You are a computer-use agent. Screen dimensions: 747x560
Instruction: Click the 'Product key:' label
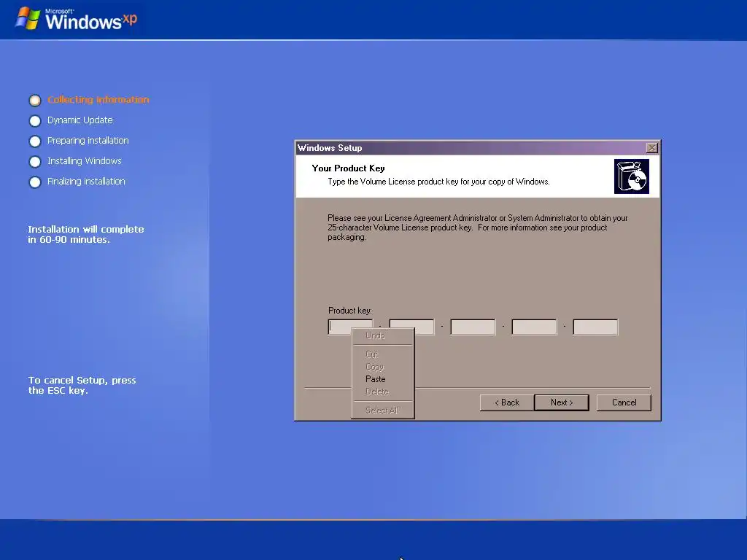click(x=350, y=311)
